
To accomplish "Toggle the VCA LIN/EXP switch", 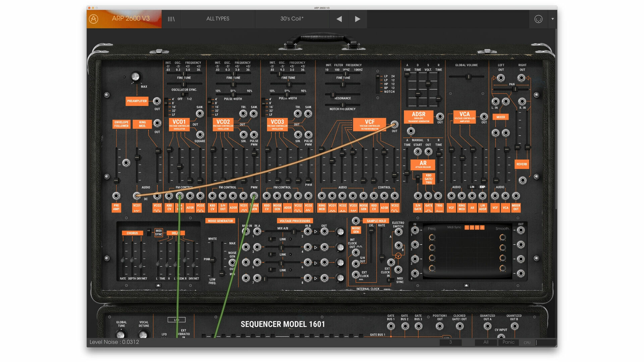I will 477,187.
